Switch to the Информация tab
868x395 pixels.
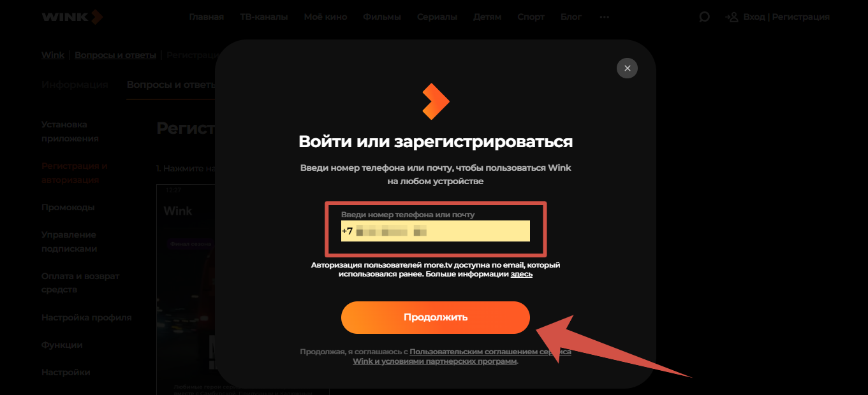click(x=75, y=85)
